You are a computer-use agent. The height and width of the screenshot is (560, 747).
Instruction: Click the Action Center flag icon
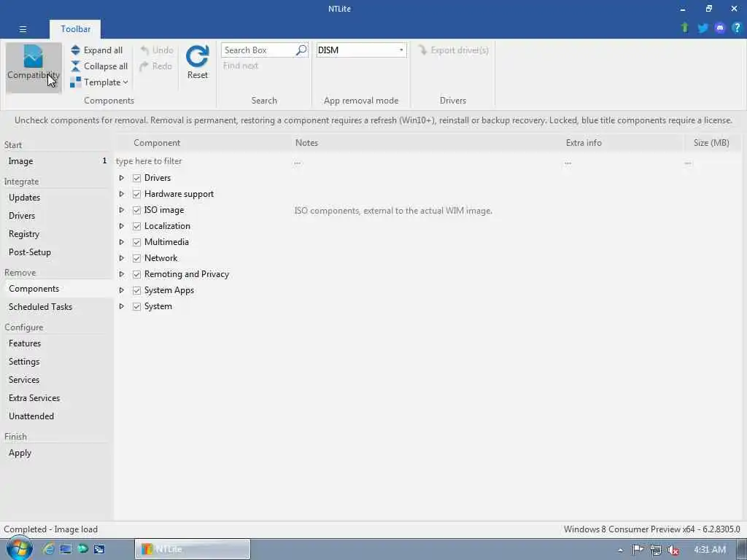coord(638,550)
